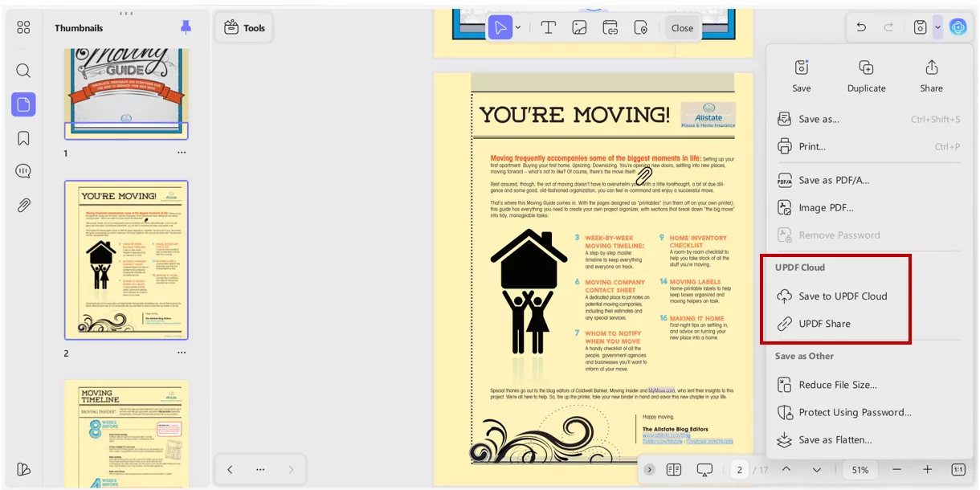Screen dimensions: 980x490
Task: Click the save disk icon in top bar
Action: tap(921, 27)
